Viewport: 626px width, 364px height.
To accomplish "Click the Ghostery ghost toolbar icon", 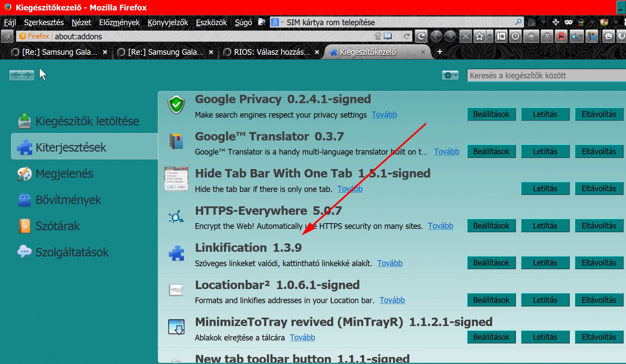I will [547, 36].
